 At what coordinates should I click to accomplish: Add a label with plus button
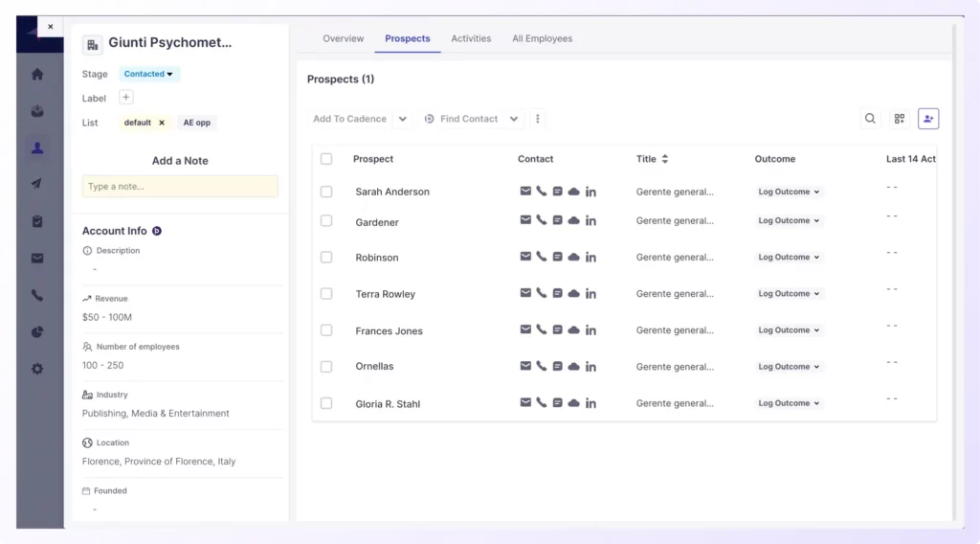click(x=125, y=98)
